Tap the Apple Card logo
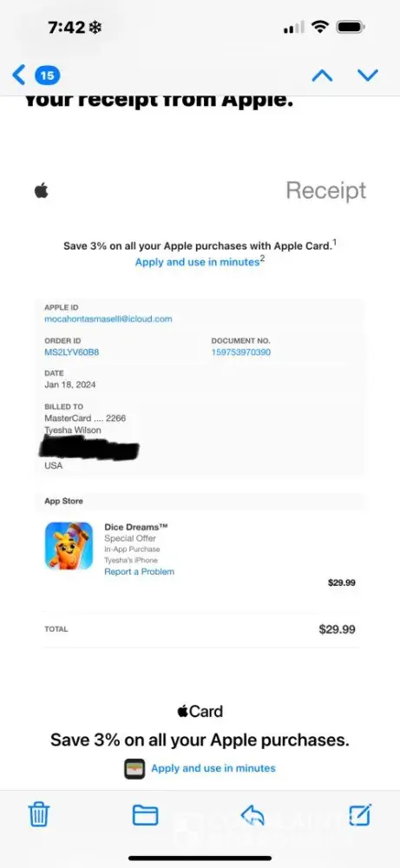The image size is (400, 868). [x=200, y=712]
